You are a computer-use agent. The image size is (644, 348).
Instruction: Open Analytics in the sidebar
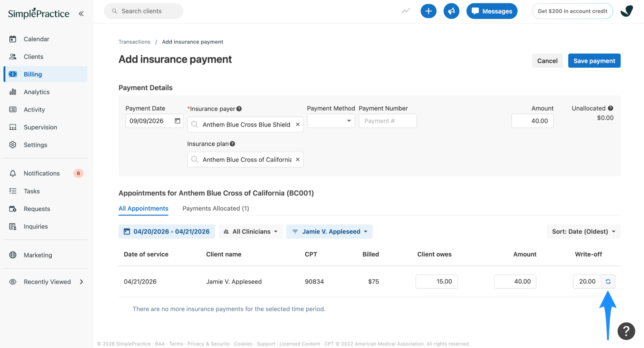[45, 92]
